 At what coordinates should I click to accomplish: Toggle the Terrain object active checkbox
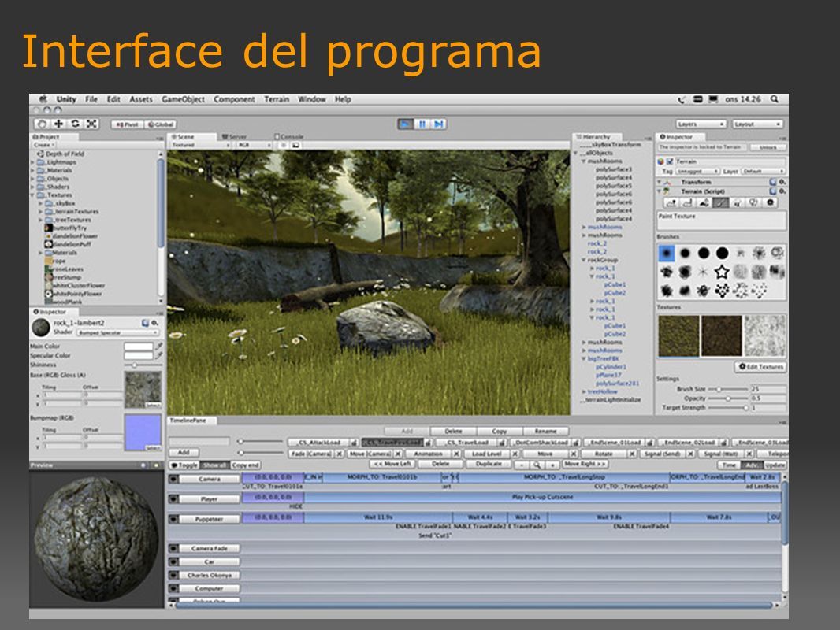(670, 161)
